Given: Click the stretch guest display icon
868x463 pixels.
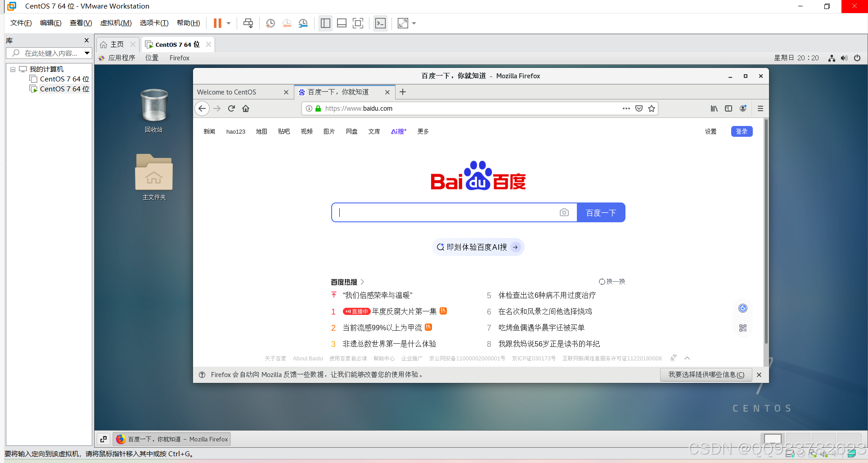Looking at the screenshot, I should [x=403, y=23].
